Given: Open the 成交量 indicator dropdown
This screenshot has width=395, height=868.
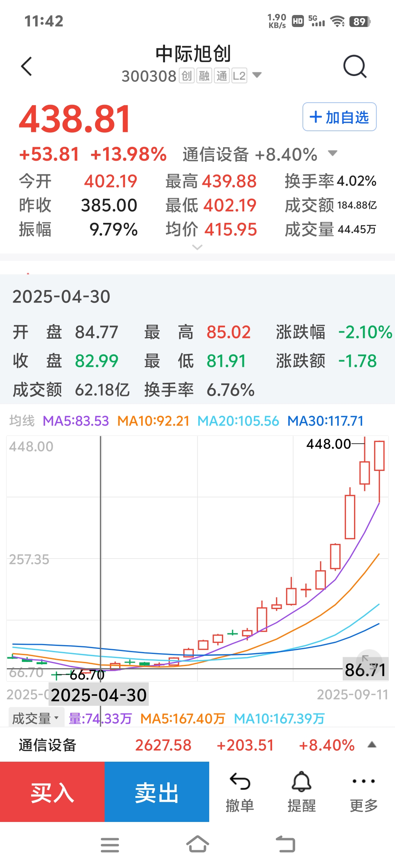Looking at the screenshot, I should 36,718.
